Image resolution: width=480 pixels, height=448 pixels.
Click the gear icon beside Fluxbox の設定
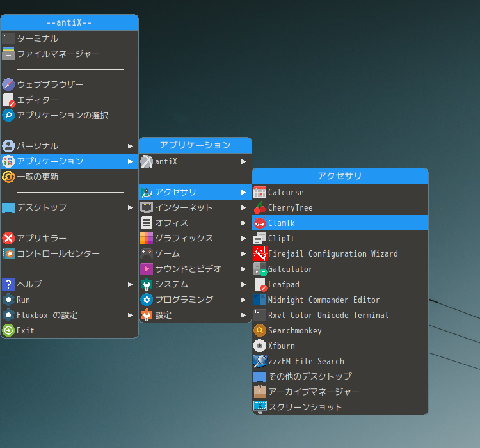tap(8, 315)
